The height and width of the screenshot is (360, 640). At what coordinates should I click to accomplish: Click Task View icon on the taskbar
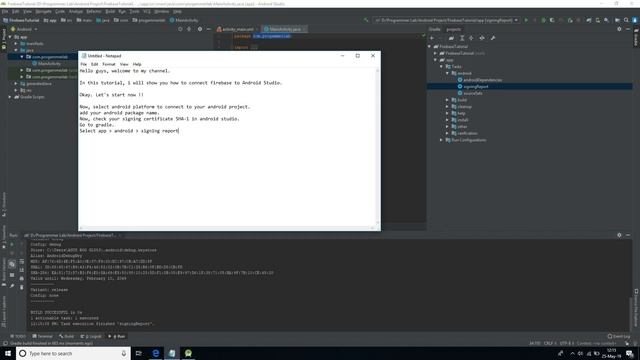tap(138, 353)
